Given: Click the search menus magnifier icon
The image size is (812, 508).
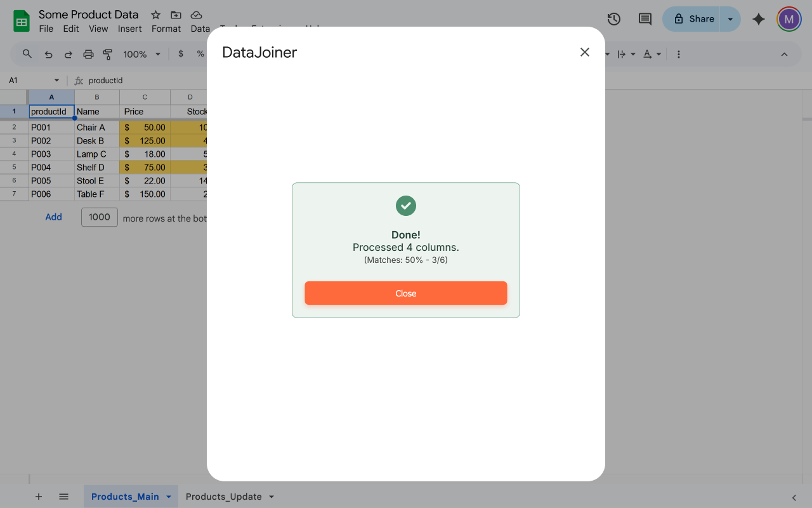Looking at the screenshot, I should coord(27,54).
